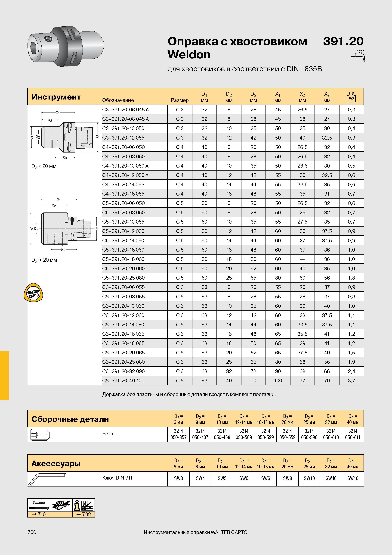Click the X2 value 77
Viewport: 392px width, 555px height.
[x=302, y=381]
